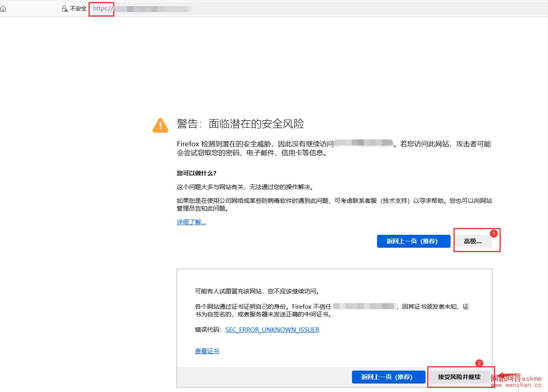Screen dimensions: 548x392
Task: Click the insecure lock icon in the address bar
Action: pyautogui.click(x=65, y=8)
